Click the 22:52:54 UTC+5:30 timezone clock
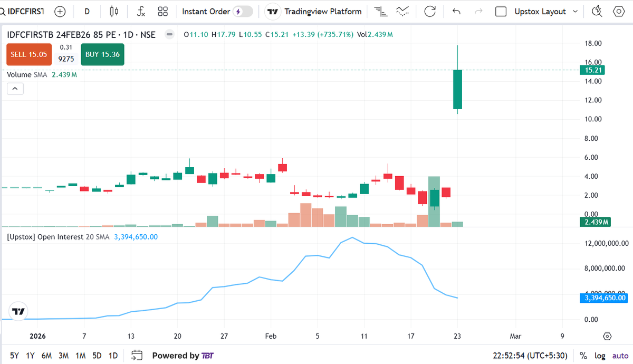This screenshot has width=633, height=364. [531, 356]
